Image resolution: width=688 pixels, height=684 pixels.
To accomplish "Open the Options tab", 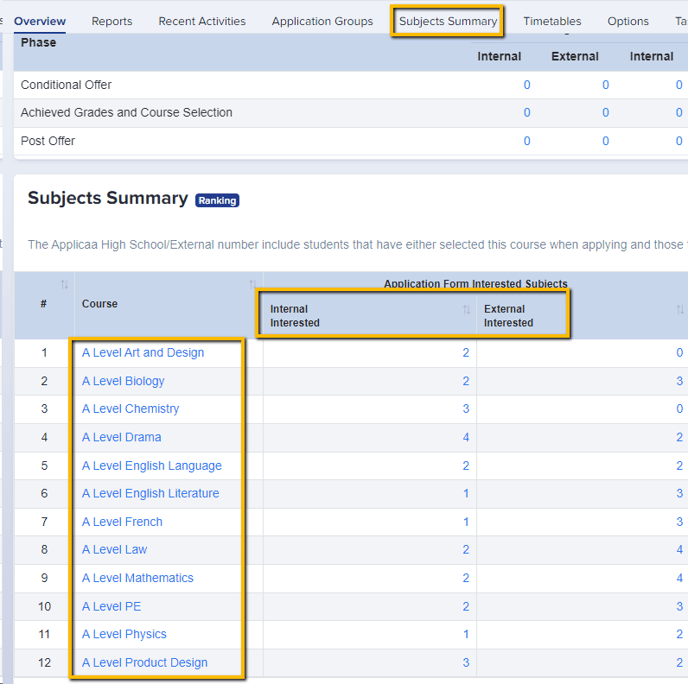I will click(x=628, y=21).
